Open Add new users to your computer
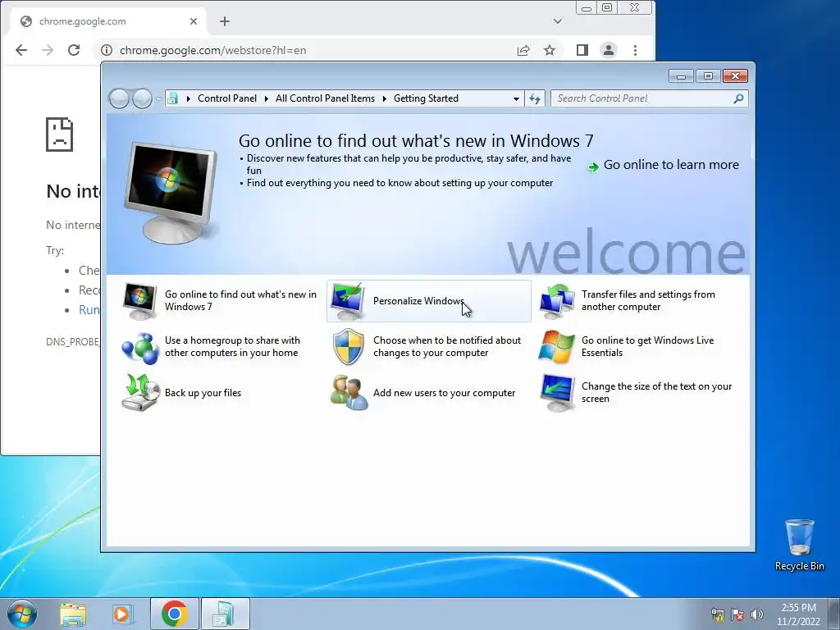 pos(444,393)
